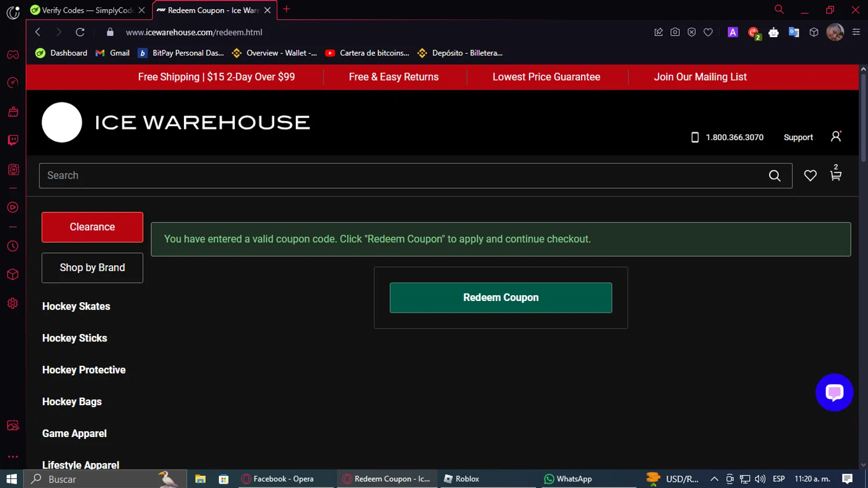
Task: Click the Ice Warehouse logo
Action: coord(176,122)
